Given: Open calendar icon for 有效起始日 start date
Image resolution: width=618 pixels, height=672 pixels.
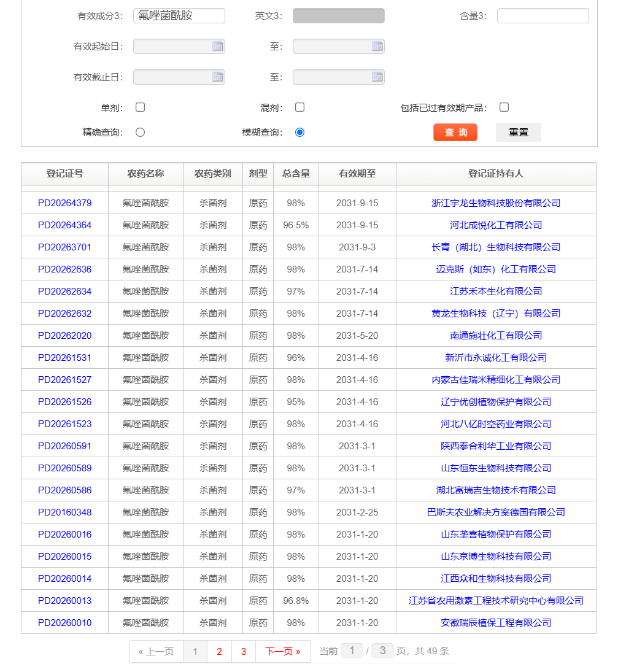Looking at the screenshot, I should [x=218, y=46].
